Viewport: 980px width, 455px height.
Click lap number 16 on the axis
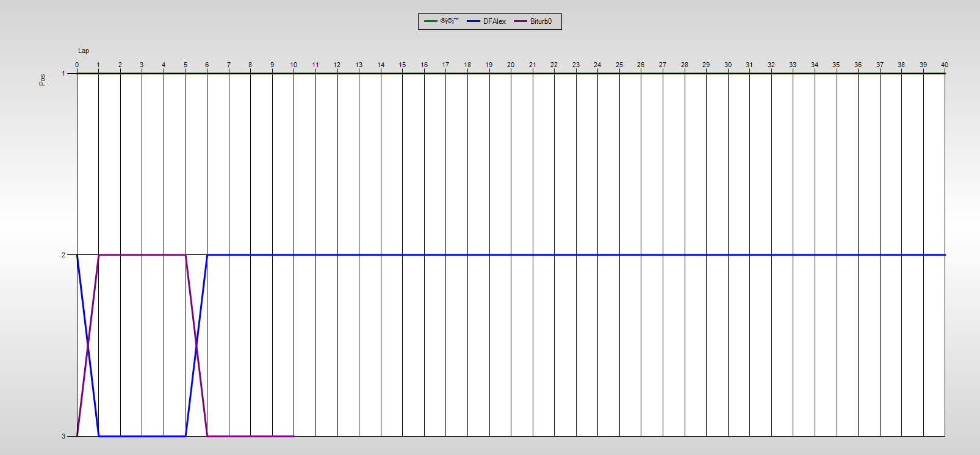424,65
